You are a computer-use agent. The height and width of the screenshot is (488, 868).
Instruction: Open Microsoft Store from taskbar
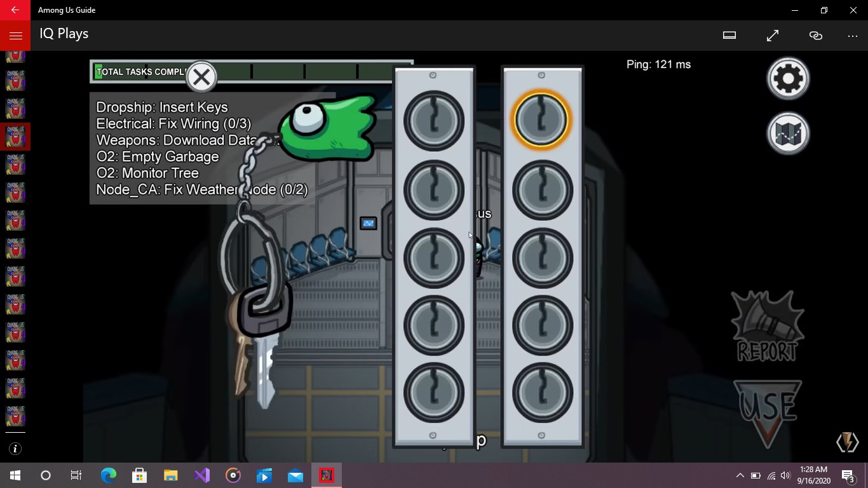(139, 475)
